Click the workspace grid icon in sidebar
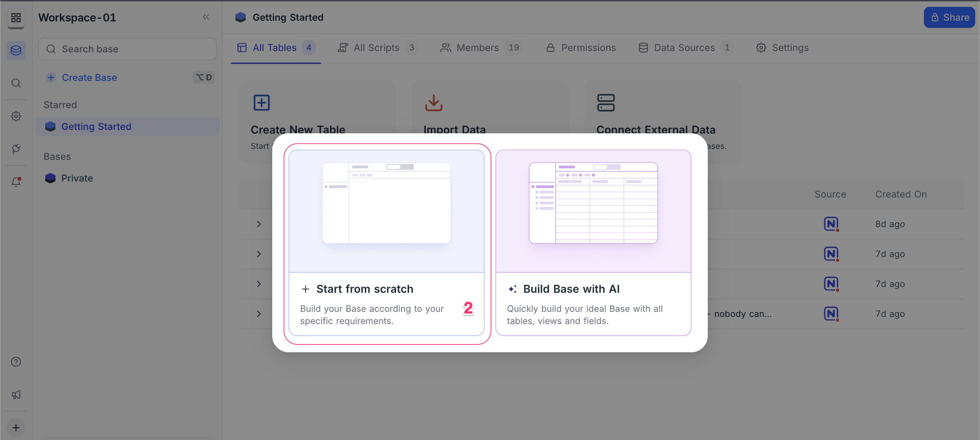Viewport: 980px width, 440px height. tap(16, 17)
